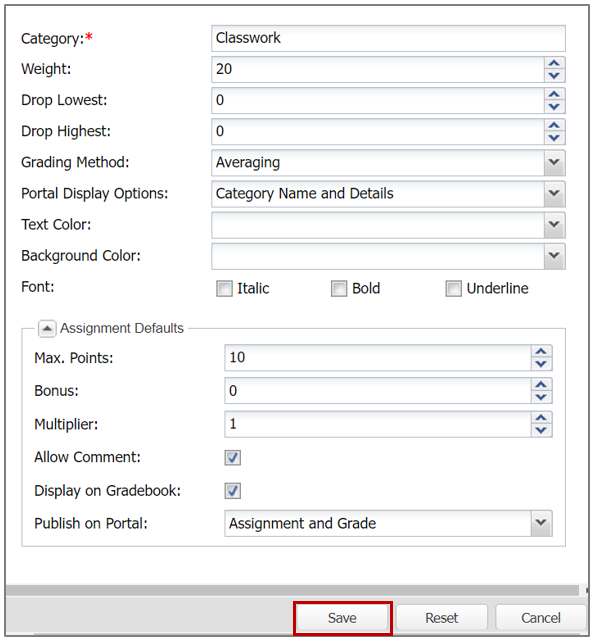Check the Bold font option
Image resolution: width=595 pixels, height=641 pixels.
coord(339,288)
